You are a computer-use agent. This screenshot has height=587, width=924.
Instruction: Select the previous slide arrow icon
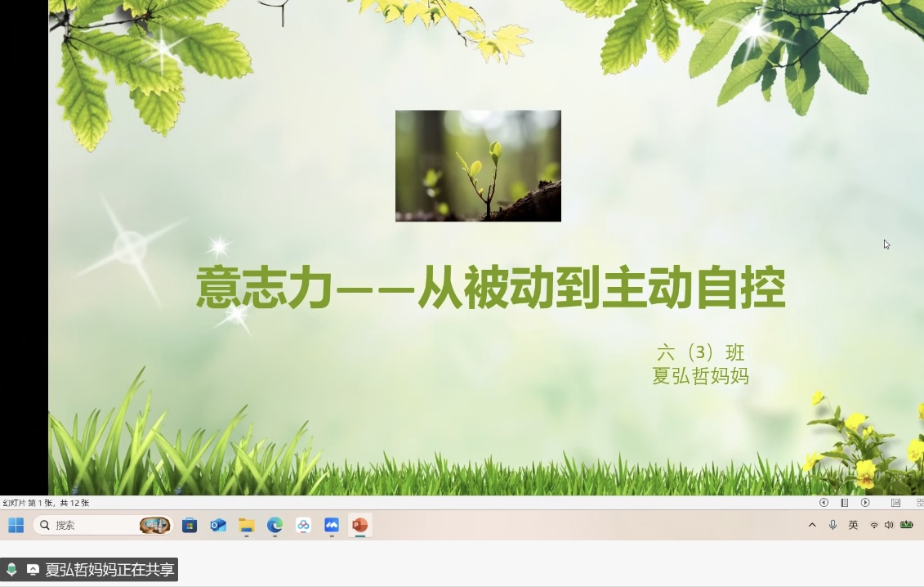coord(824,503)
